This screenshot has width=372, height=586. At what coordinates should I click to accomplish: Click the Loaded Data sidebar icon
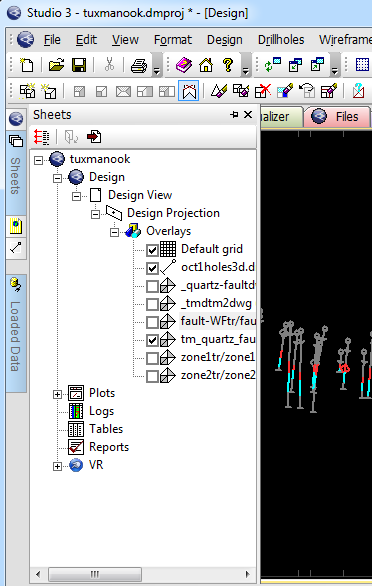[16, 285]
